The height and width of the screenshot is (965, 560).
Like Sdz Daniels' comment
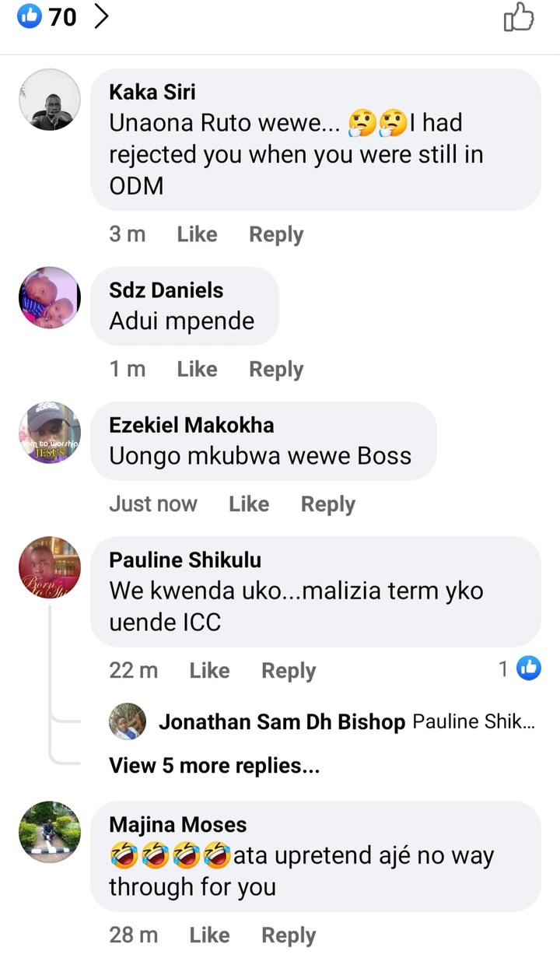tap(197, 369)
